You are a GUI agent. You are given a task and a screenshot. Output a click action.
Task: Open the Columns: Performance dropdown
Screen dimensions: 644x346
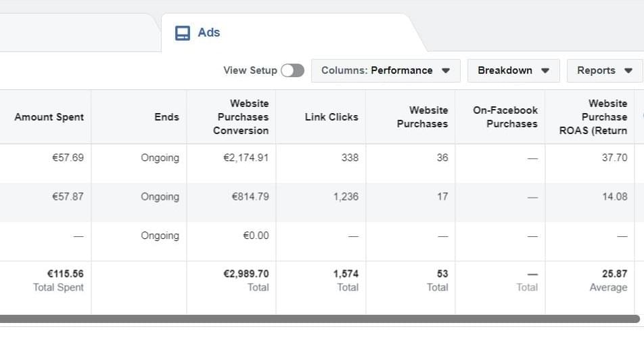click(x=386, y=70)
